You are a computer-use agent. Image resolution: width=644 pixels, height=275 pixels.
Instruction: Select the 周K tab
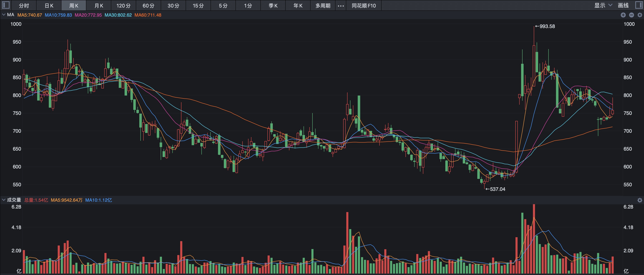[x=74, y=6]
